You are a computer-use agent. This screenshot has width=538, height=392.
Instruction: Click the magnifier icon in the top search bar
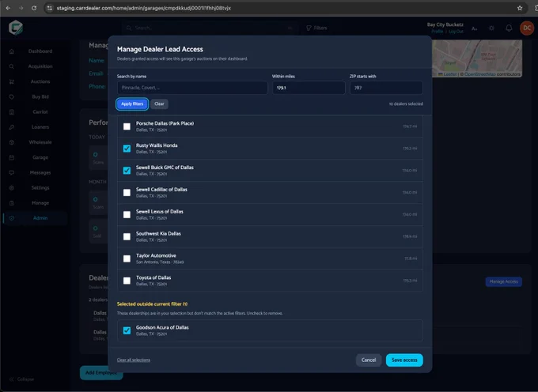click(129, 28)
